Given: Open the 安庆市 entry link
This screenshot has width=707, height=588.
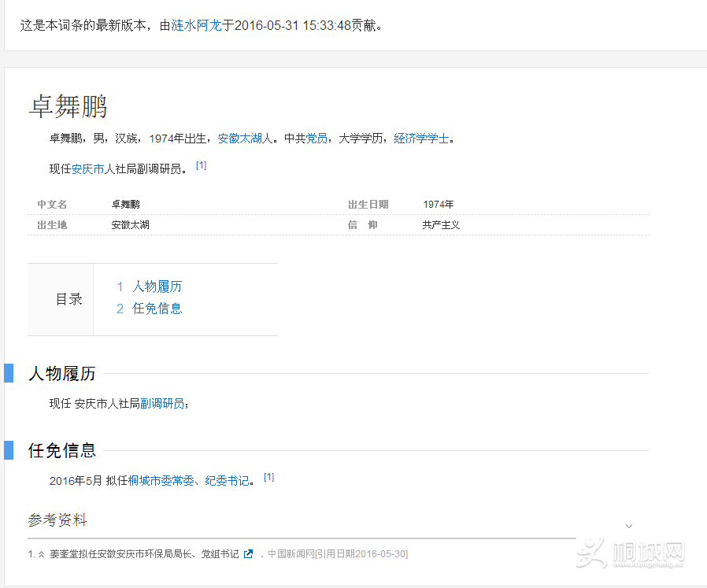Looking at the screenshot, I should pyautogui.click(x=89, y=168).
